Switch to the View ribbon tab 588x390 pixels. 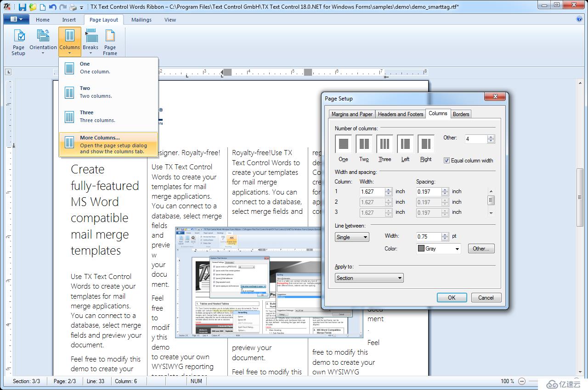(x=170, y=20)
